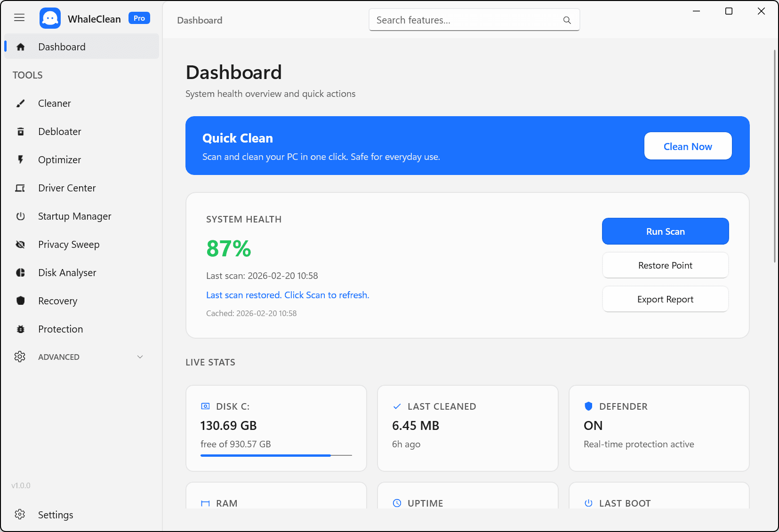Open the Protection antivirus tool

click(x=60, y=329)
